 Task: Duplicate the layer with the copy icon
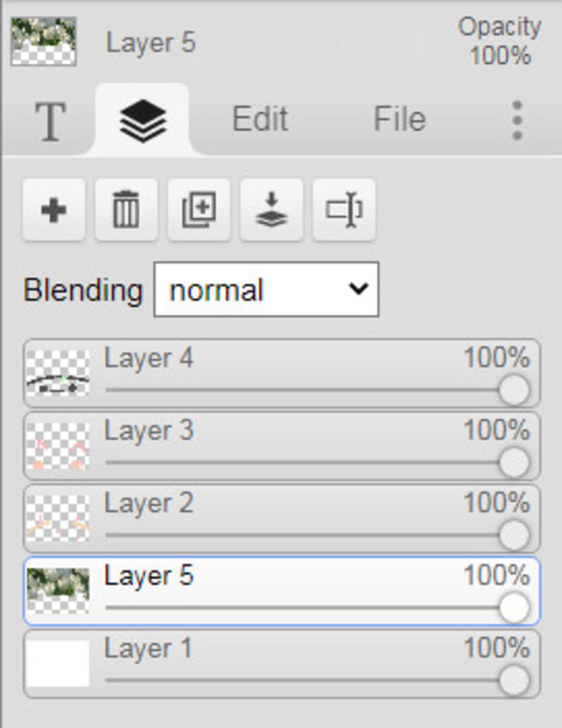[198, 210]
